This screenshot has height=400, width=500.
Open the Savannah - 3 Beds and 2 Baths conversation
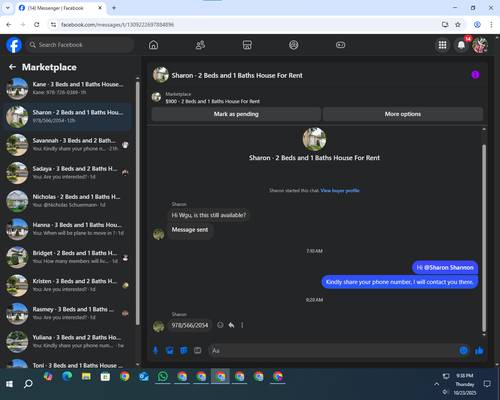coord(67,145)
